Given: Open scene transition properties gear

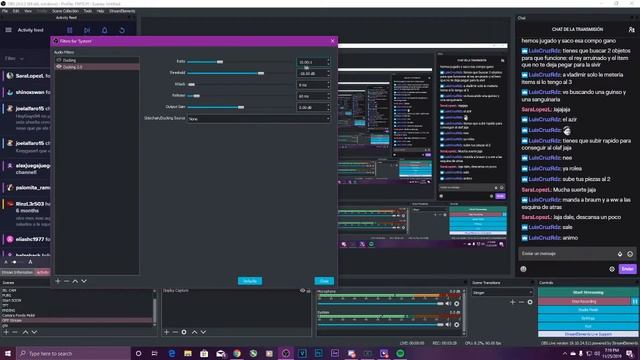Looking at the screenshot, I should point(530,302).
